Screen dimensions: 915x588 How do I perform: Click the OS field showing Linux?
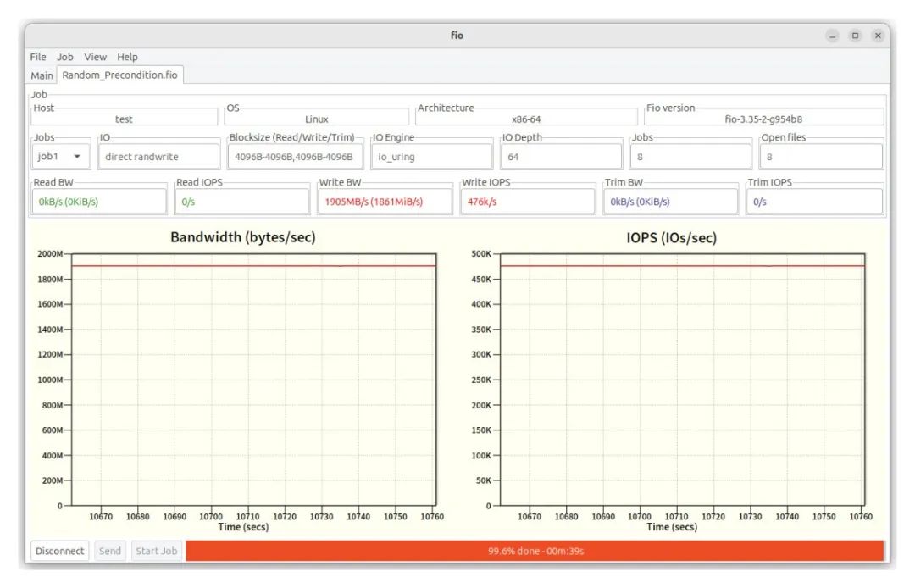316,119
